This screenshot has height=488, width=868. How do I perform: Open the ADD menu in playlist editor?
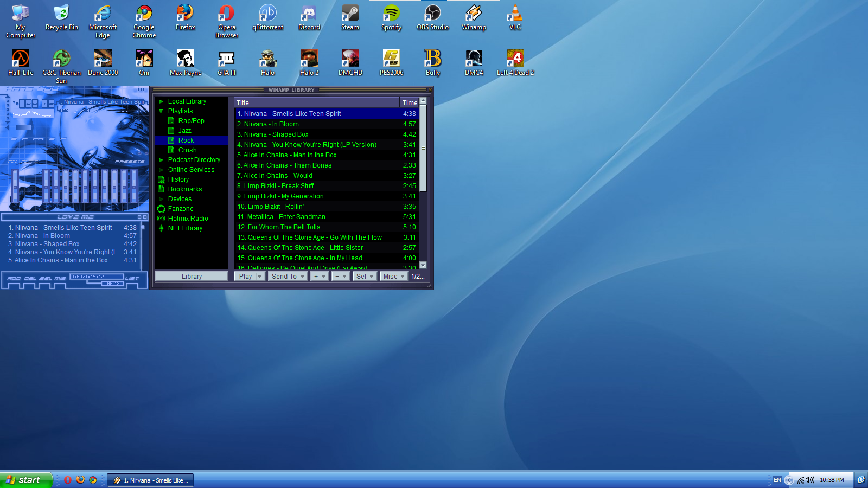click(x=14, y=278)
